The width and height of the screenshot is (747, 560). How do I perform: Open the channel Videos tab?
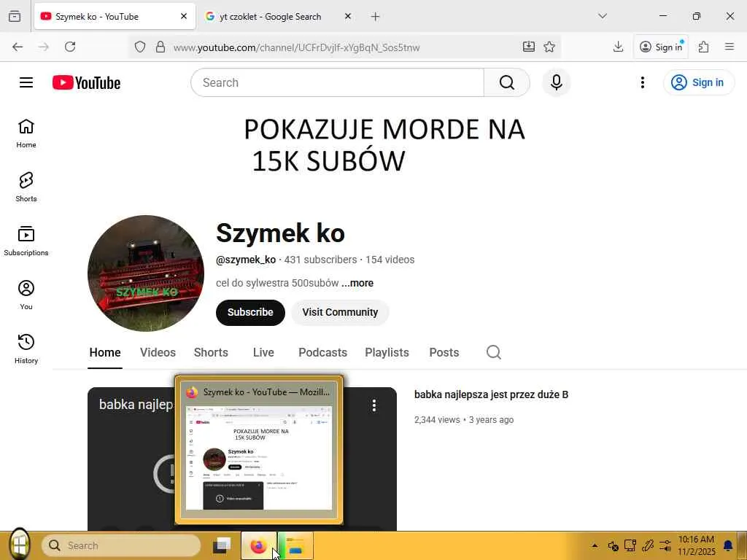pyautogui.click(x=158, y=352)
